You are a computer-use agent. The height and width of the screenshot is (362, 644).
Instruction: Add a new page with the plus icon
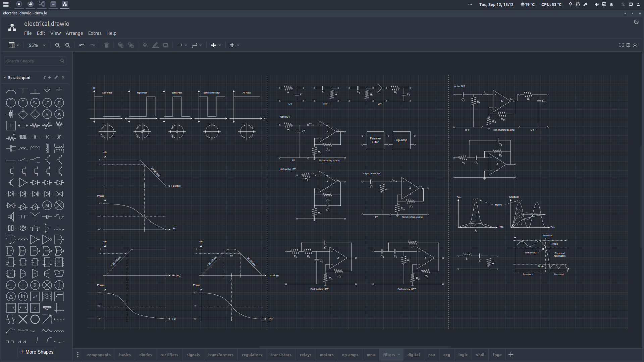[511, 355]
